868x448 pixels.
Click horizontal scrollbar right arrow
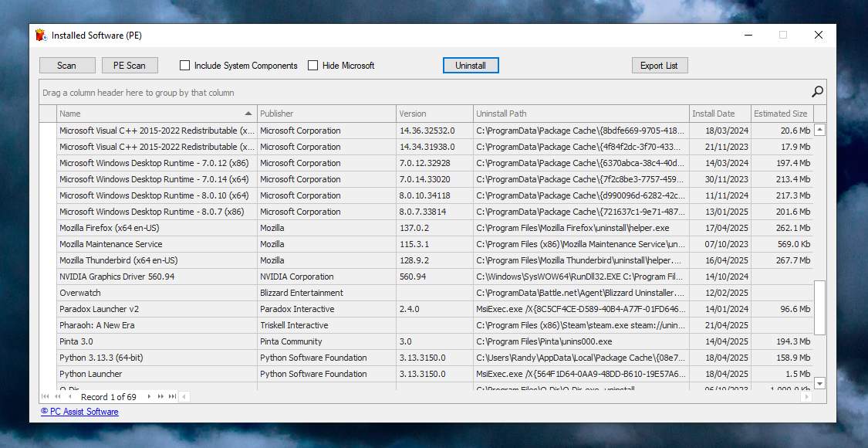806,396
